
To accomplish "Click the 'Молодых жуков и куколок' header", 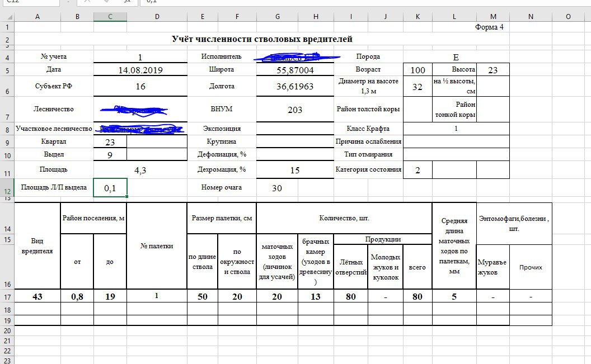I will click(385, 267).
